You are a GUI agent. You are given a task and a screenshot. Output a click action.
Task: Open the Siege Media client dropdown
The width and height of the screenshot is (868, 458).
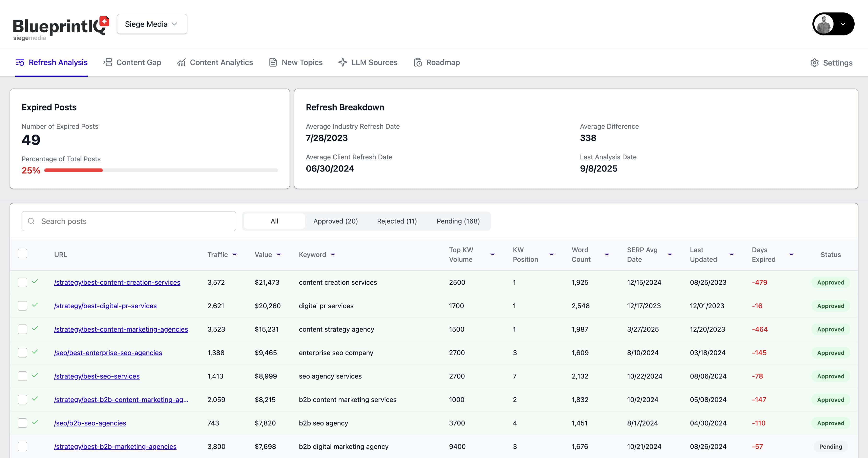[152, 24]
